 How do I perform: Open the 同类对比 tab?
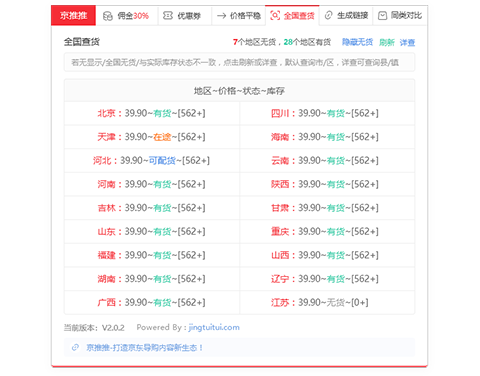(x=400, y=15)
